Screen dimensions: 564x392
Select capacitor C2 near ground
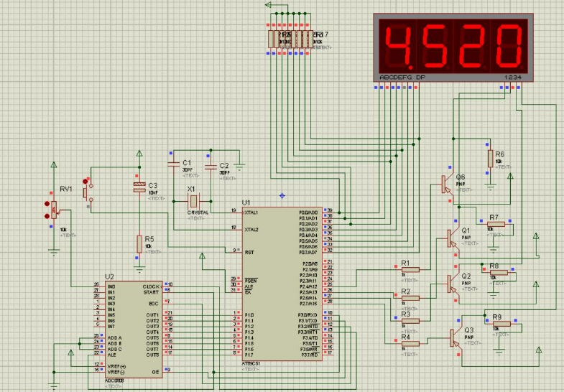tap(210, 167)
